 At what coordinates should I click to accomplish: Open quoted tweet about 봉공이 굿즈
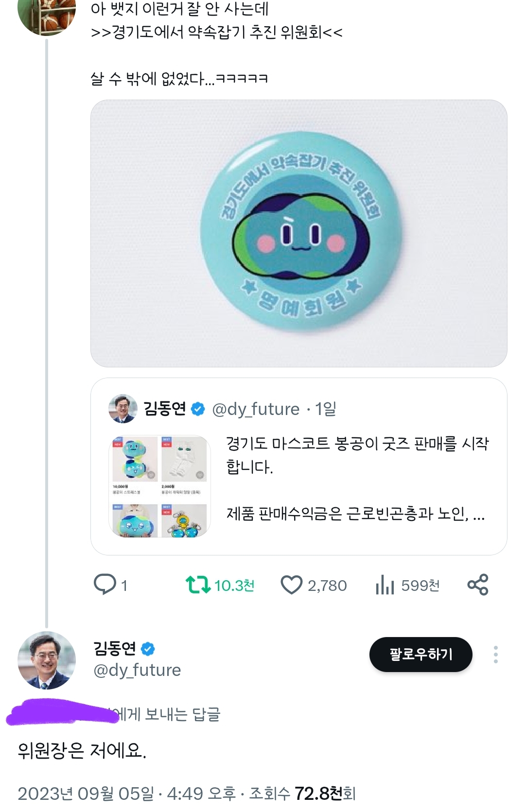click(357, 479)
